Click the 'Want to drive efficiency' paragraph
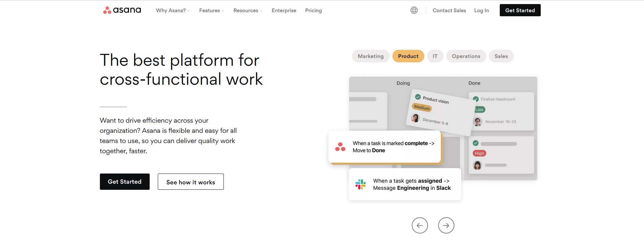The height and width of the screenshot is (243, 644). point(168,136)
